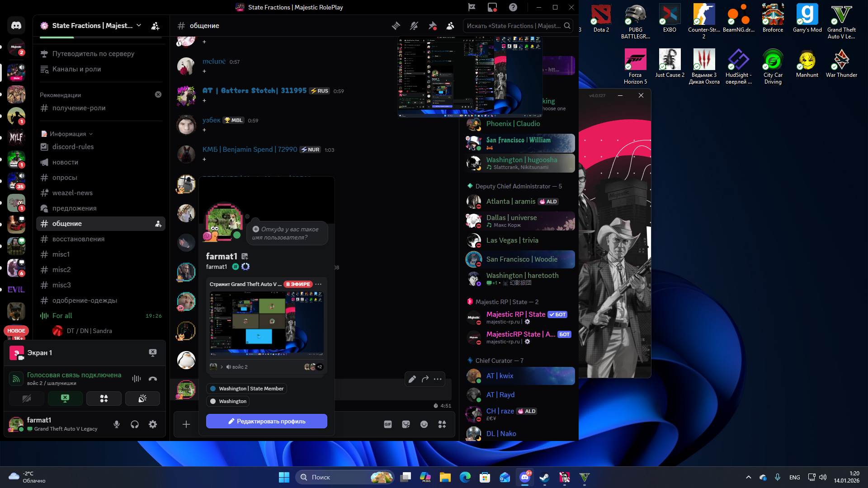Stop screen sharing with green monitor button
The height and width of the screenshot is (488, 868).
pyautogui.click(x=65, y=399)
